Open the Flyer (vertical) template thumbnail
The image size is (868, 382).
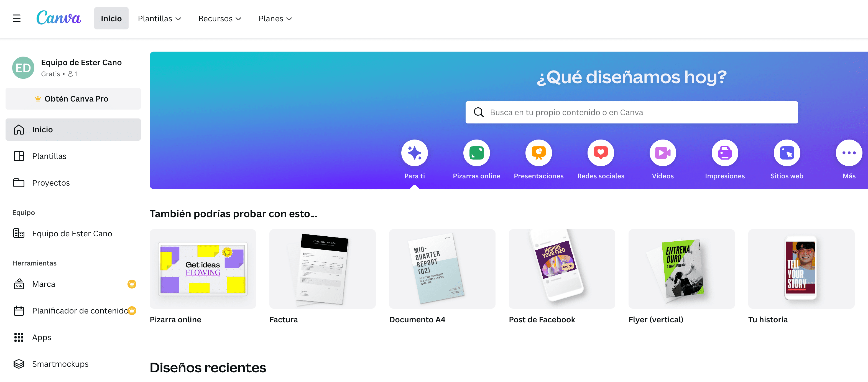tap(681, 269)
